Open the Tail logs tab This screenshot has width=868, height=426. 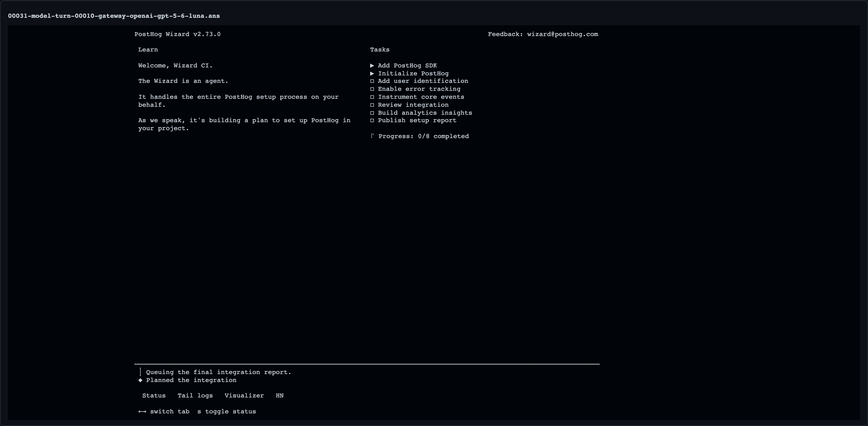click(195, 396)
